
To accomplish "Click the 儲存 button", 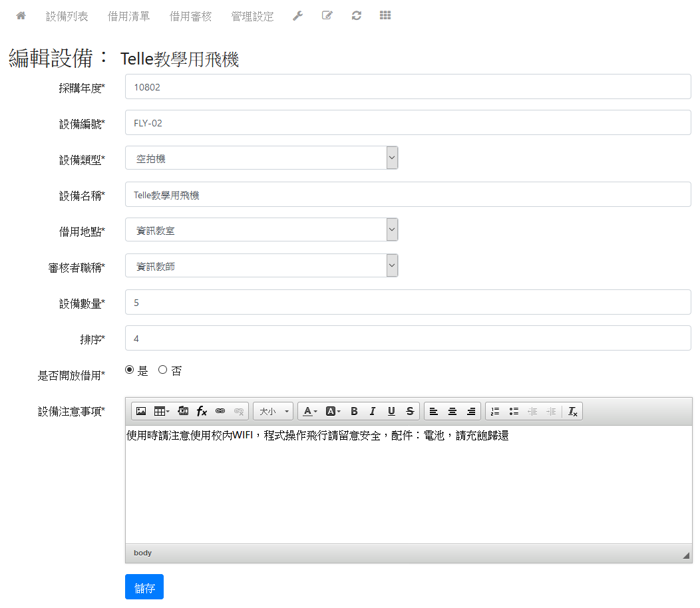I will [144, 587].
